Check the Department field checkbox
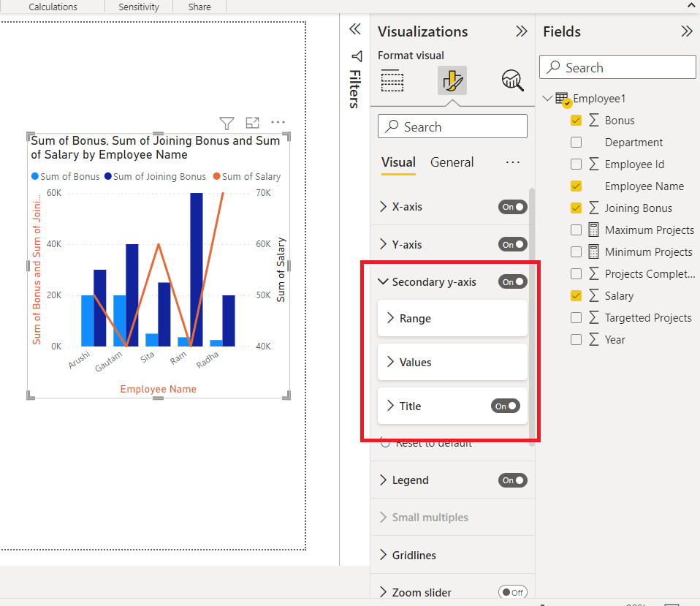 coord(576,142)
